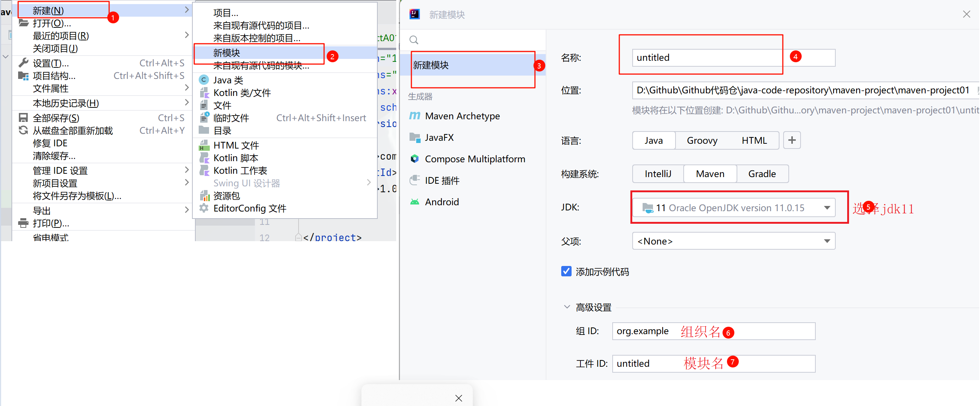Click the Maven Archetype generator icon

click(x=414, y=116)
